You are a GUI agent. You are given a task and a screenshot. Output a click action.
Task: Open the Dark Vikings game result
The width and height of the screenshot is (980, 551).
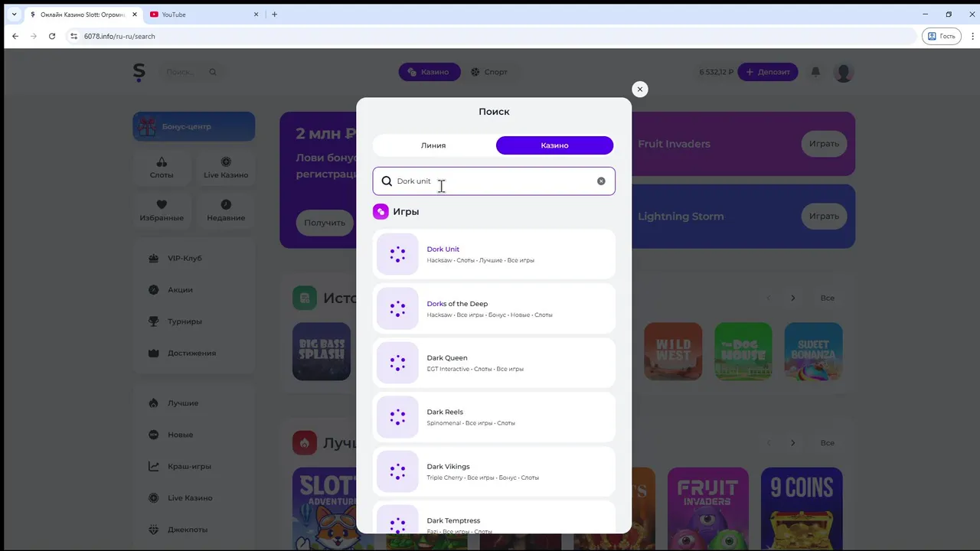494,471
